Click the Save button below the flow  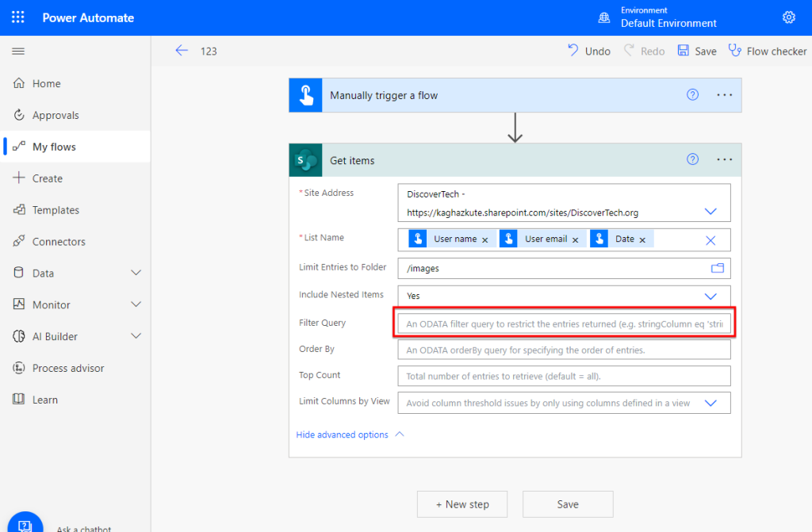(568, 504)
